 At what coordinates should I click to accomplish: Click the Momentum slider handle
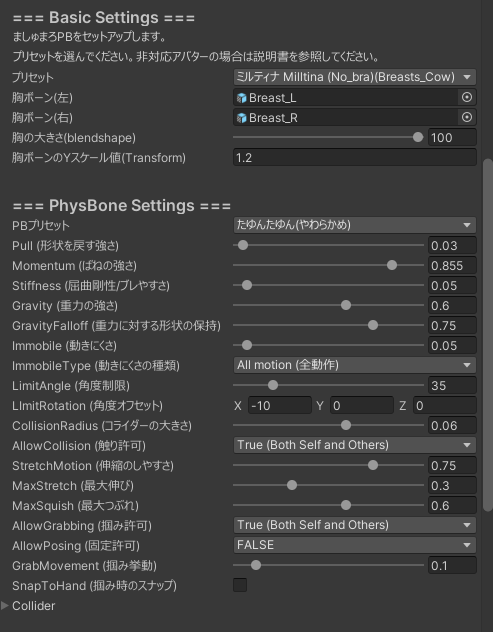coord(392,265)
